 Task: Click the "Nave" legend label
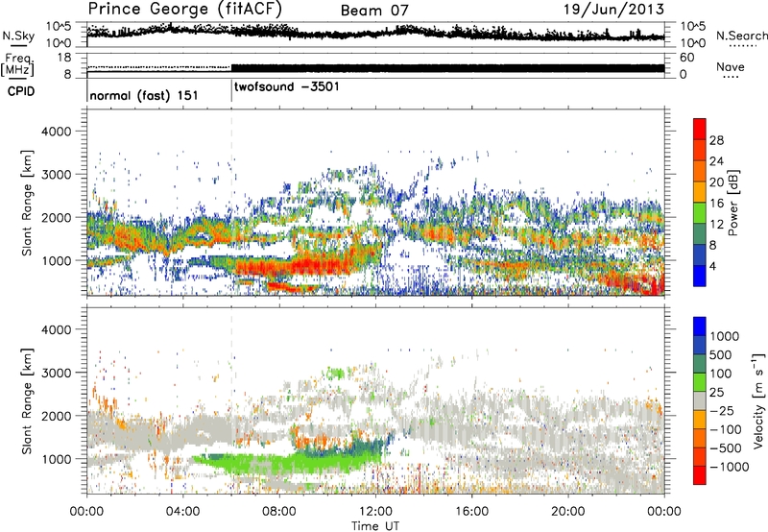pyautogui.click(x=731, y=66)
